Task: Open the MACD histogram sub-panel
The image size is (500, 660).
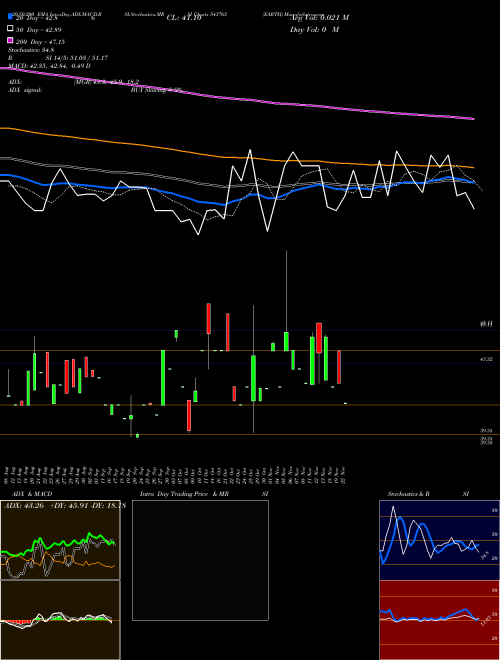Action: (60, 620)
